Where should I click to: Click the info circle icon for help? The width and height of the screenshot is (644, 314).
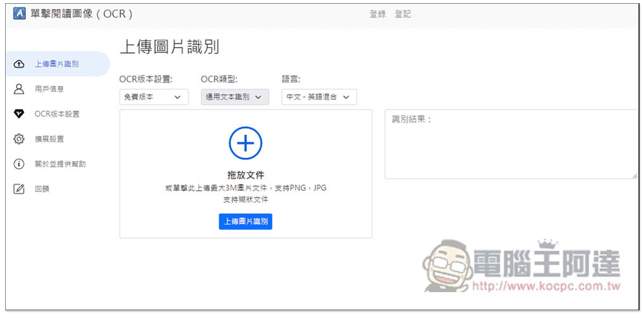click(x=19, y=164)
